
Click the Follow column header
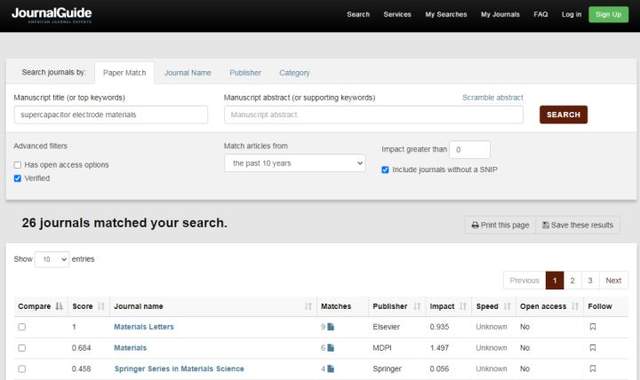(600, 306)
